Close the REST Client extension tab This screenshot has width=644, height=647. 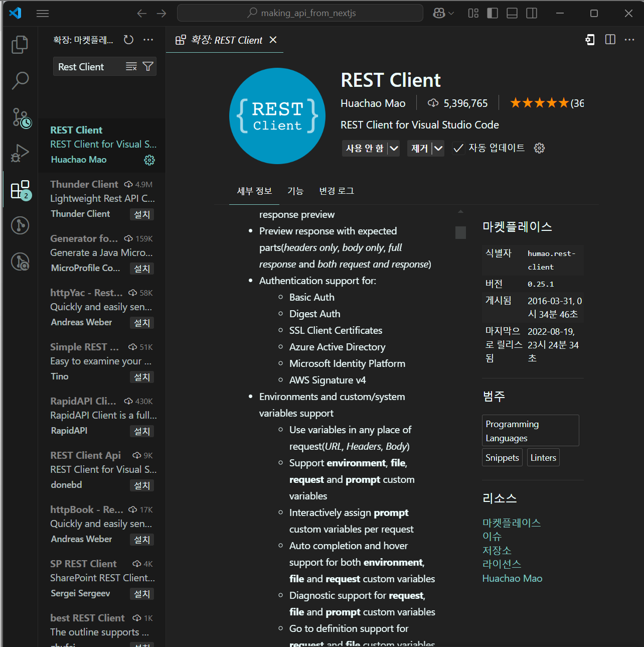[273, 40]
